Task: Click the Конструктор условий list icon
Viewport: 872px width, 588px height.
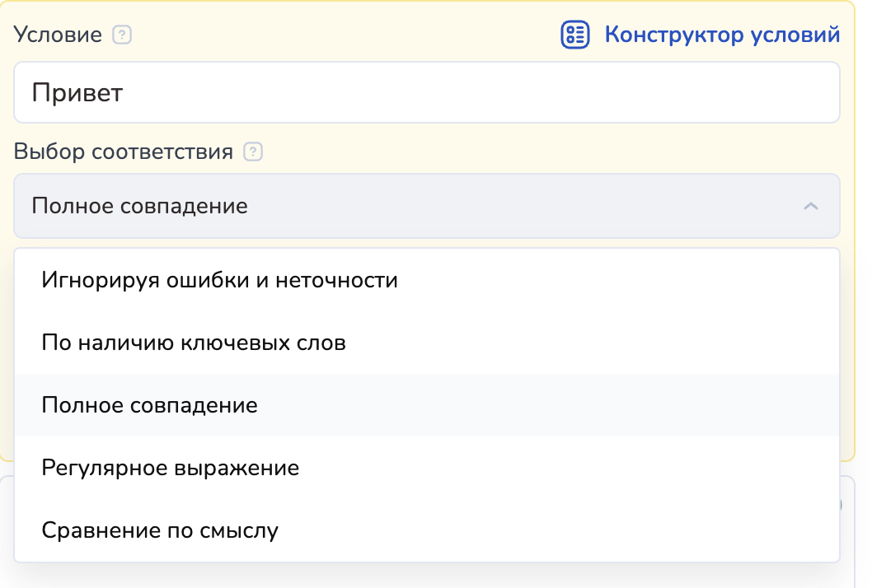Action: (x=574, y=35)
